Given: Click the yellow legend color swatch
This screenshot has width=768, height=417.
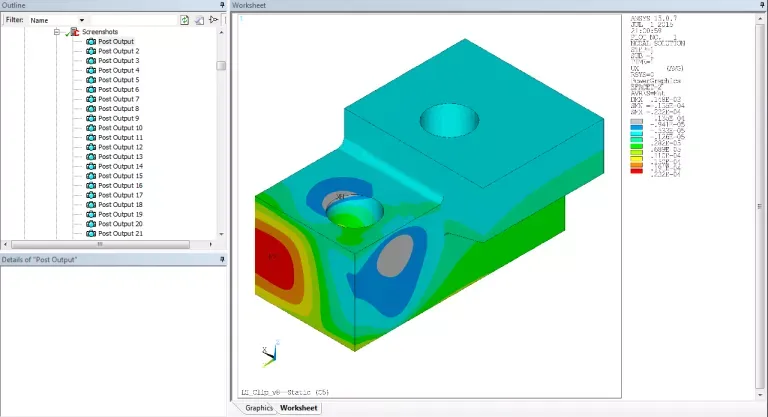Looking at the screenshot, I should pos(636,158).
